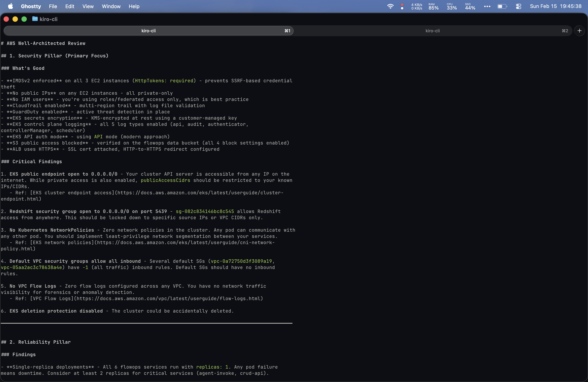588x382 pixels.
Task: Open Control Center icon
Action: (x=519, y=6)
